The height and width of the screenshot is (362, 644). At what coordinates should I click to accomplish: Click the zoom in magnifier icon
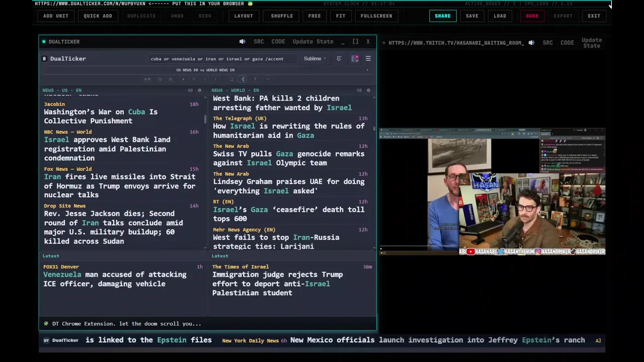coord(171,79)
